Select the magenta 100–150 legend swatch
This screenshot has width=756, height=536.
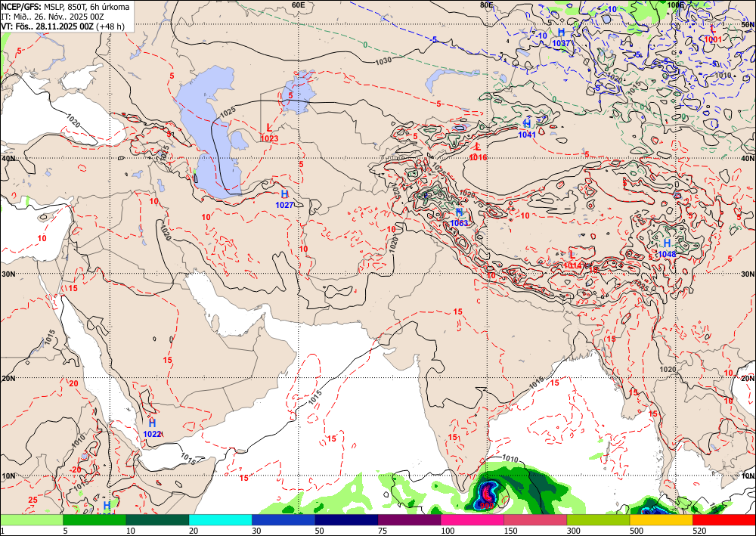[472, 520]
